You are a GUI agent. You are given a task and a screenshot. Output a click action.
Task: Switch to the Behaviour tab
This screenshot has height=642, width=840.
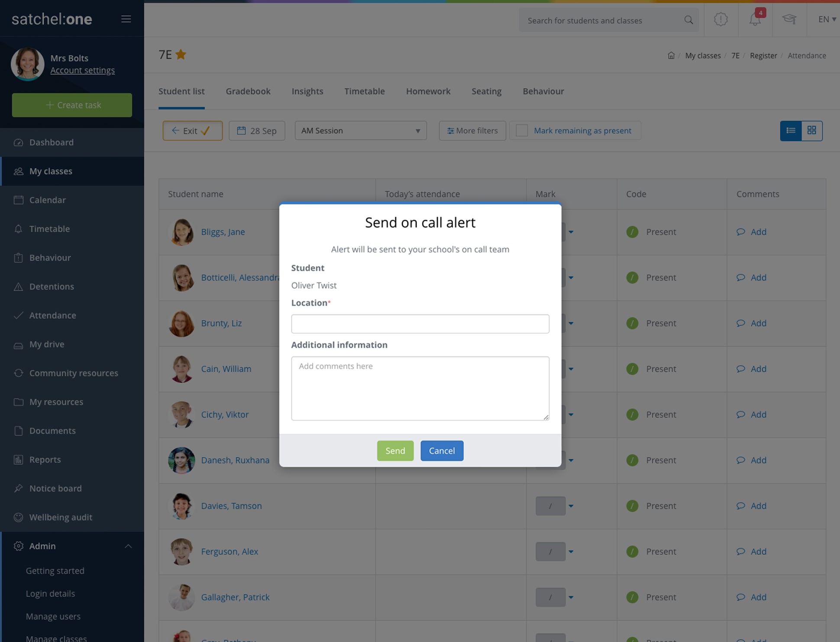[x=543, y=91]
